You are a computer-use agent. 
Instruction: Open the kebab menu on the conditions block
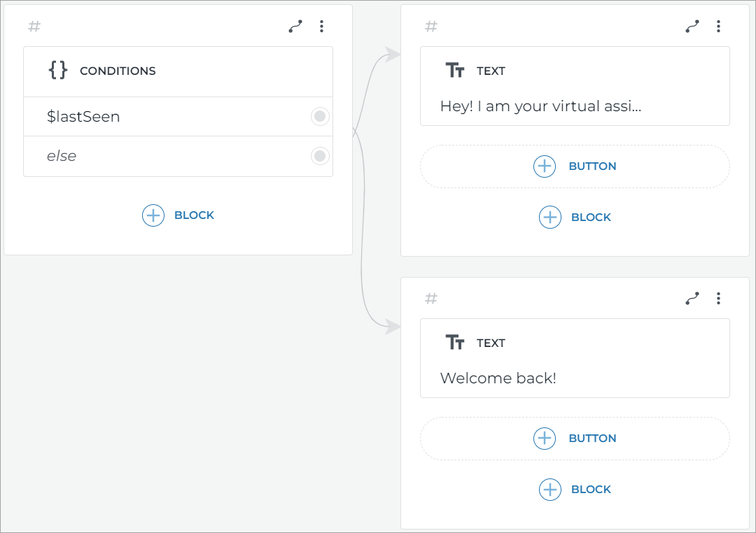coord(322,26)
